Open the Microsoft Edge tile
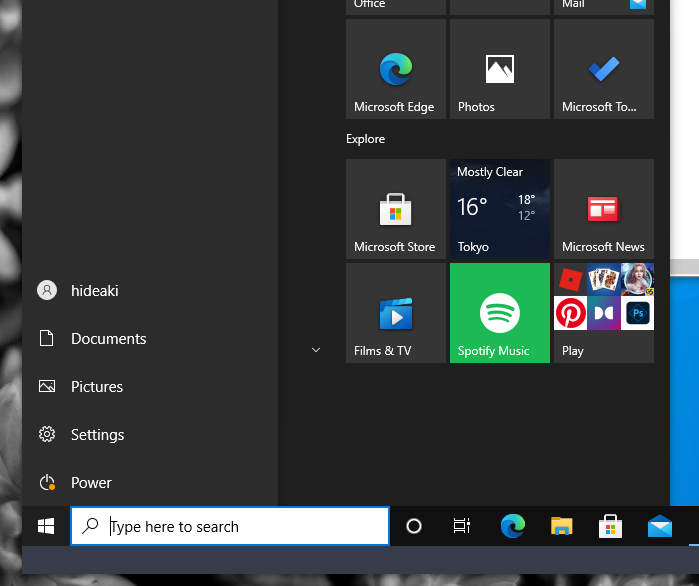The height and width of the screenshot is (586, 699). click(x=395, y=69)
